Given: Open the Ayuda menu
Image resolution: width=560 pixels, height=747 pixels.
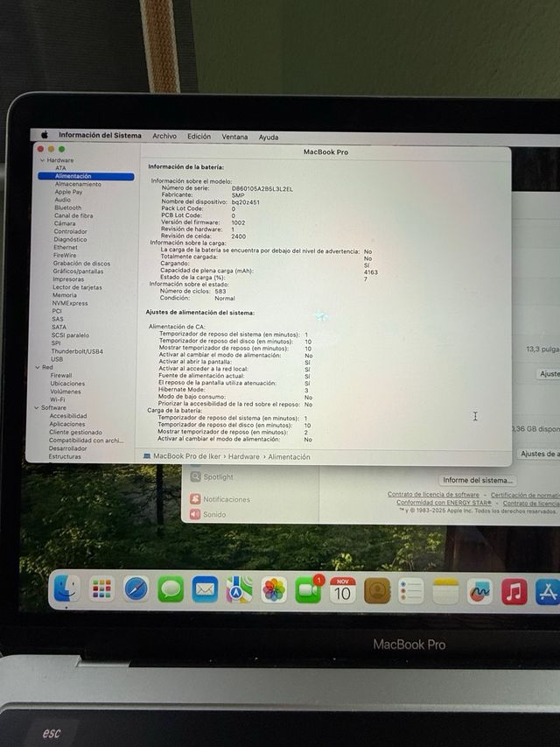Looking at the screenshot, I should click(269, 137).
